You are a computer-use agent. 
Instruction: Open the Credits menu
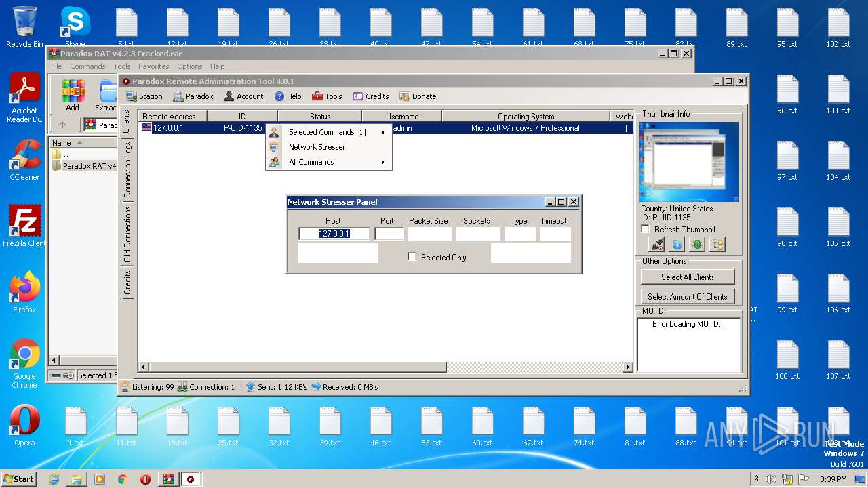click(x=371, y=96)
